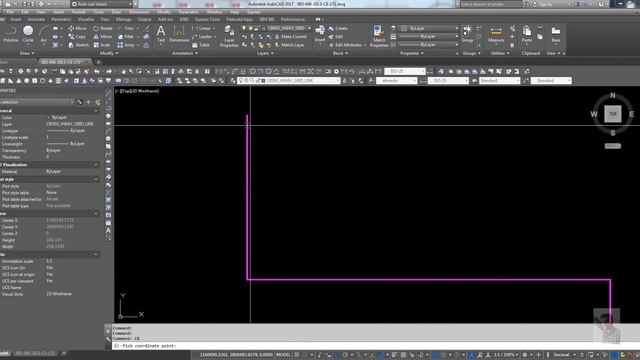Expand the Layers panel
The width and height of the screenshot is (640, 360).
[264, 53]
